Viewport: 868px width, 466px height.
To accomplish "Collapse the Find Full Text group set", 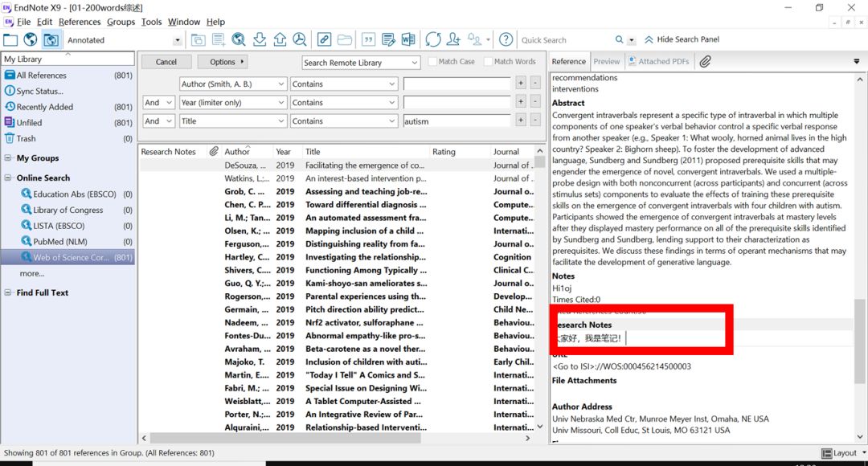I will click(8, 292).
